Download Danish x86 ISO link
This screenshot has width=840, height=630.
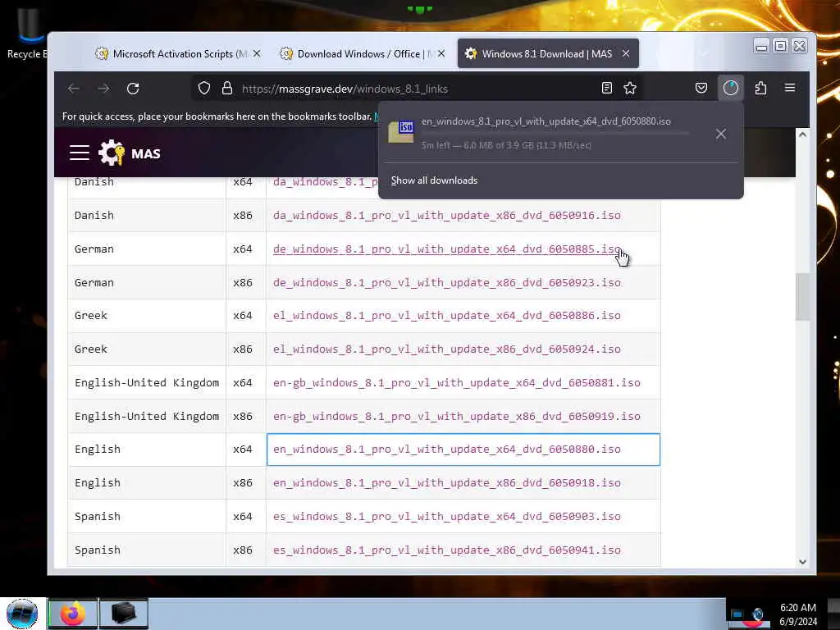pyautogui.click(x=447, y=216)
